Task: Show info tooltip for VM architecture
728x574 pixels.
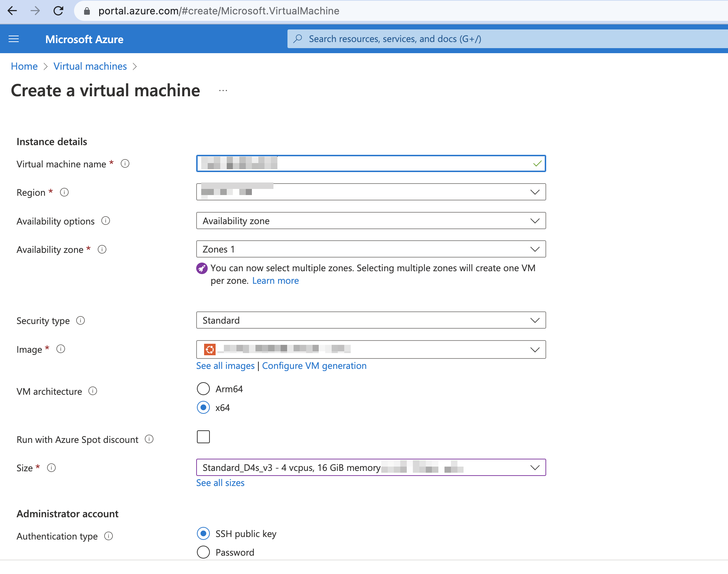Action: 93,391
